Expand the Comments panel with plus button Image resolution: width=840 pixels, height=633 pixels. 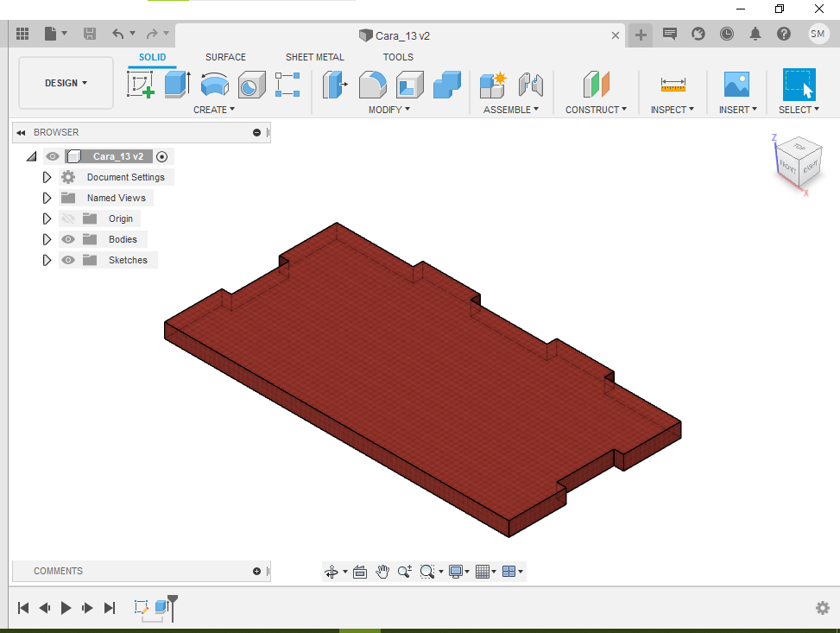(256, 572)
